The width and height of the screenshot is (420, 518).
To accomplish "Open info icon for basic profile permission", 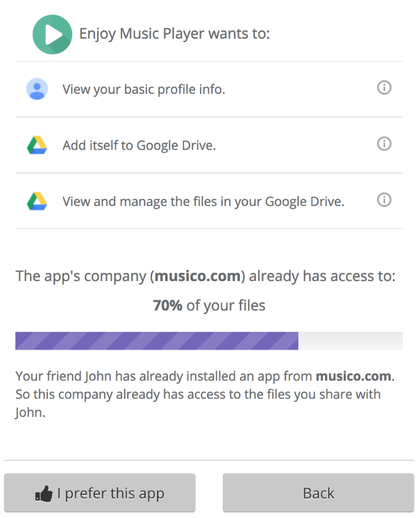I will pos(384,88).
